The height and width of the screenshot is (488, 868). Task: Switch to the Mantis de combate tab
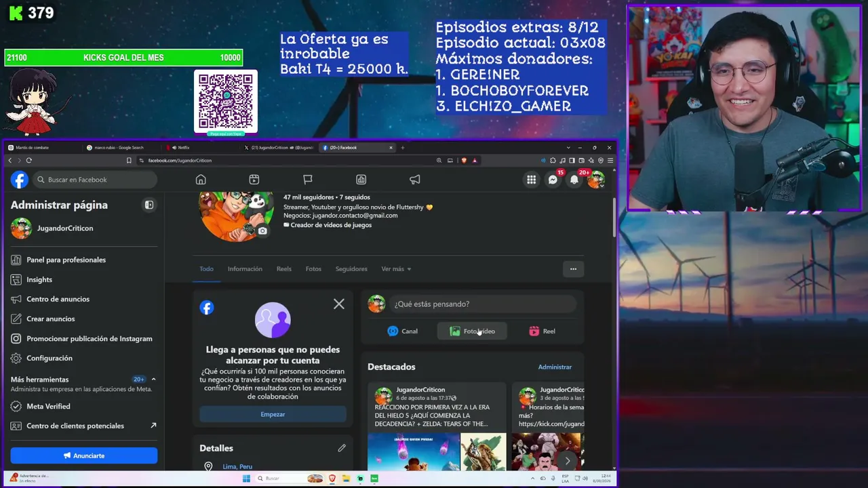click(42, 148)
